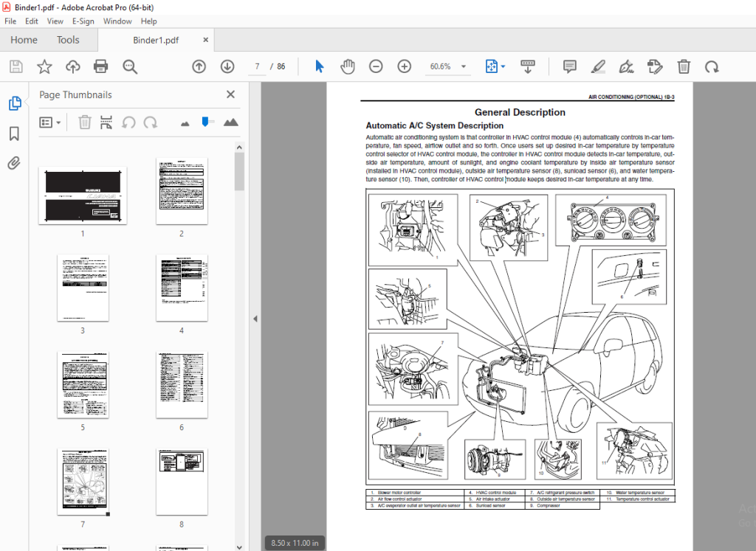Viewport: 756px width, 551px height.
Task: Toggle the Page Thumbnails pane icon
Action: 15,103
